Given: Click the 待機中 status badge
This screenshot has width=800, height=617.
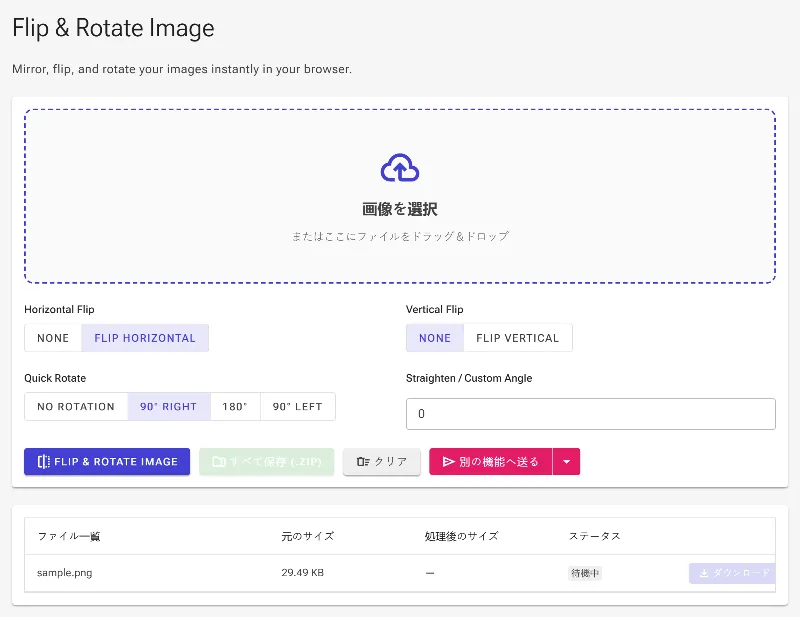Looking at the screenshot, I should 585,573.
